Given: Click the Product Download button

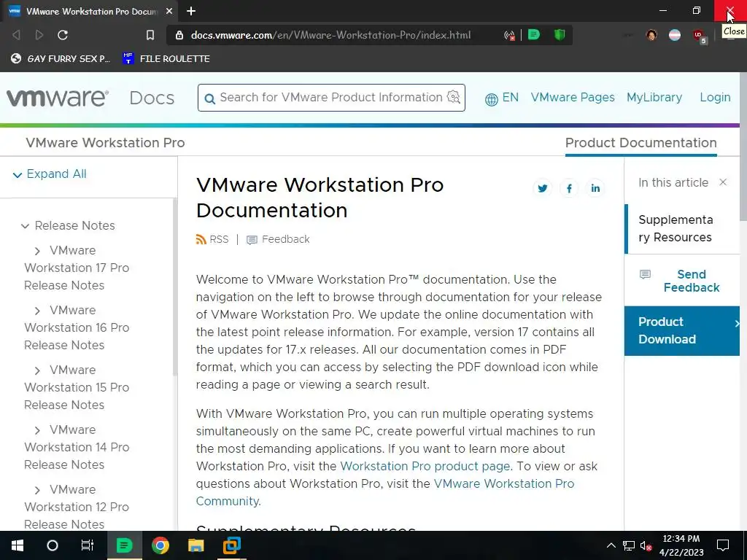Looking at the screenshot, I should (682, 330).
